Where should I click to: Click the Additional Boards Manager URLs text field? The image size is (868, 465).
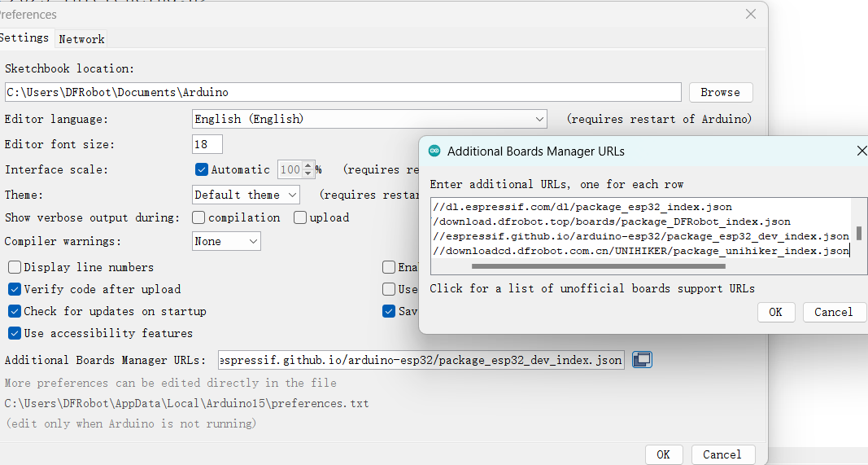tap(421, 360)
